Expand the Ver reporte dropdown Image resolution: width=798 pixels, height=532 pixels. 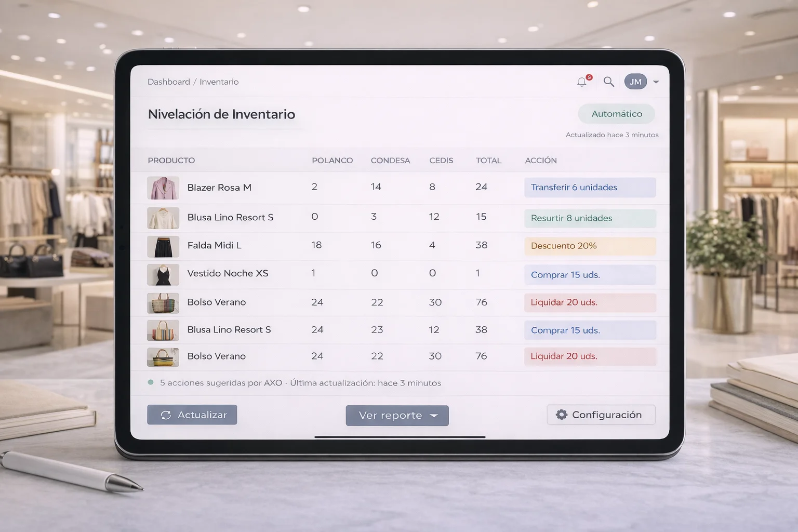click(x=397, y=415)
